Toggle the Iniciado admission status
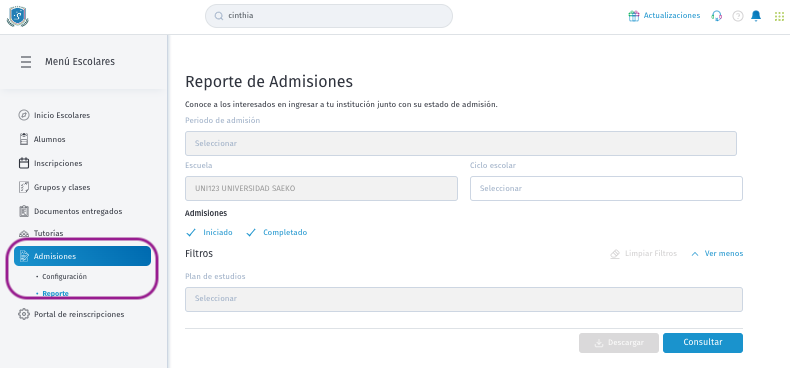790x368 pixels. click(209, 232)
